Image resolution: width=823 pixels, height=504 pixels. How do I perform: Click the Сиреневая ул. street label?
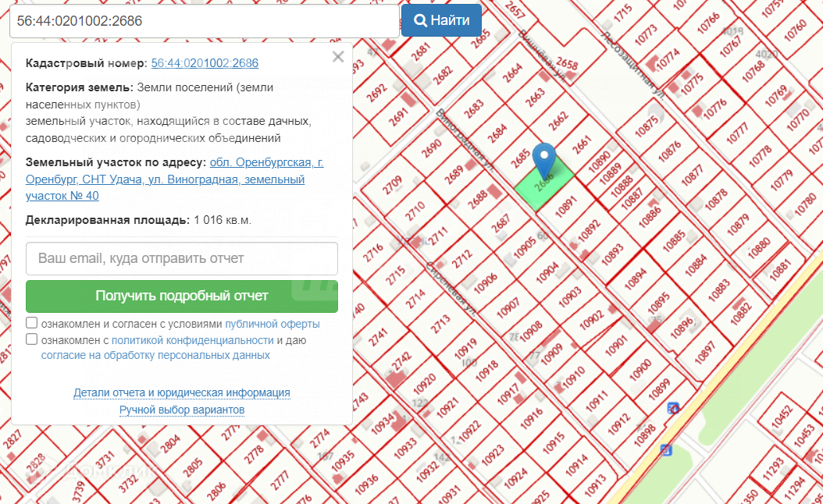[x=451, y=289]
